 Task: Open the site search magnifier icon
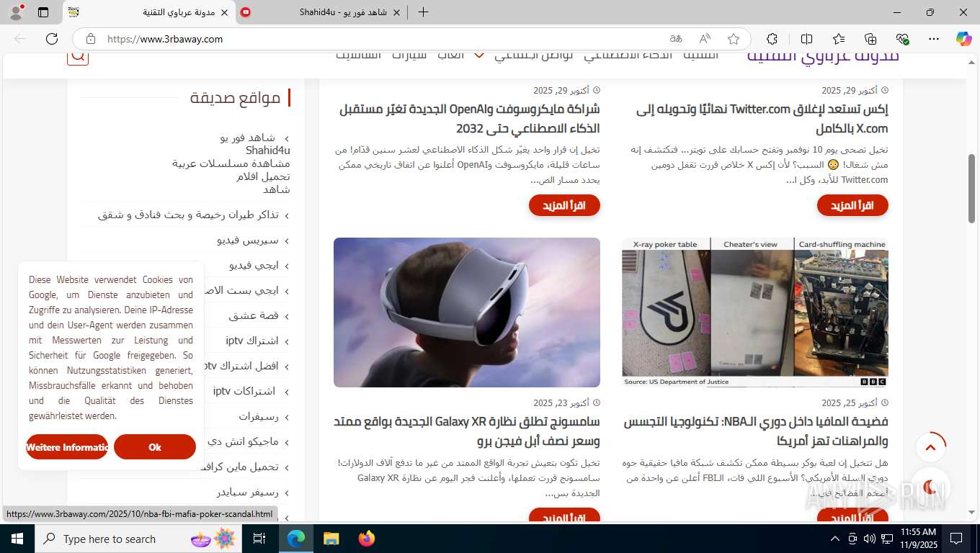[x=78, y=56]
